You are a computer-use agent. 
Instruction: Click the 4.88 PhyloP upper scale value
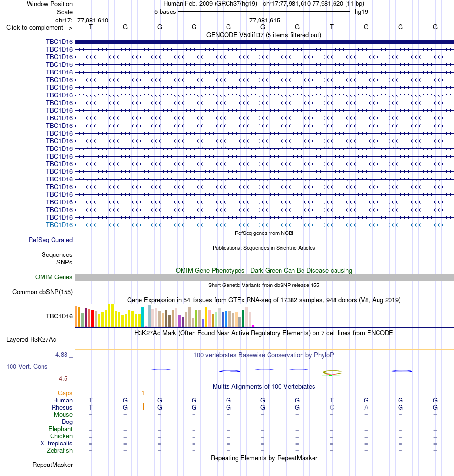61,355
